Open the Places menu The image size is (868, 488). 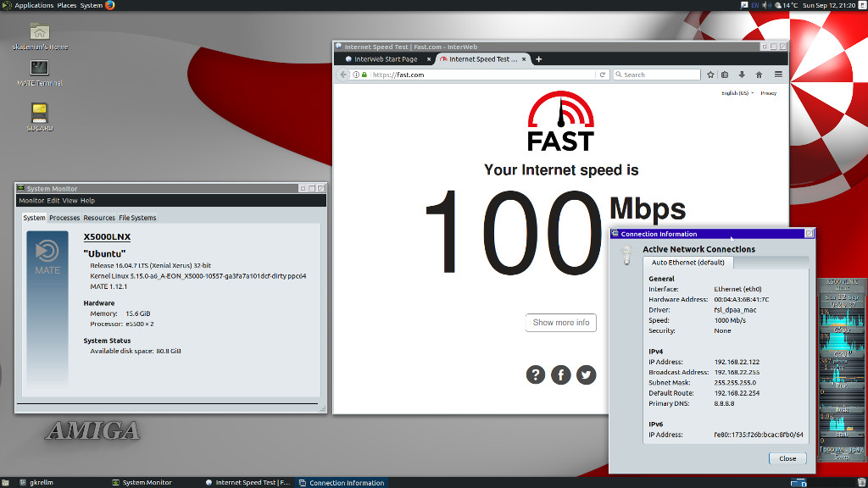[x=66, y=5]
